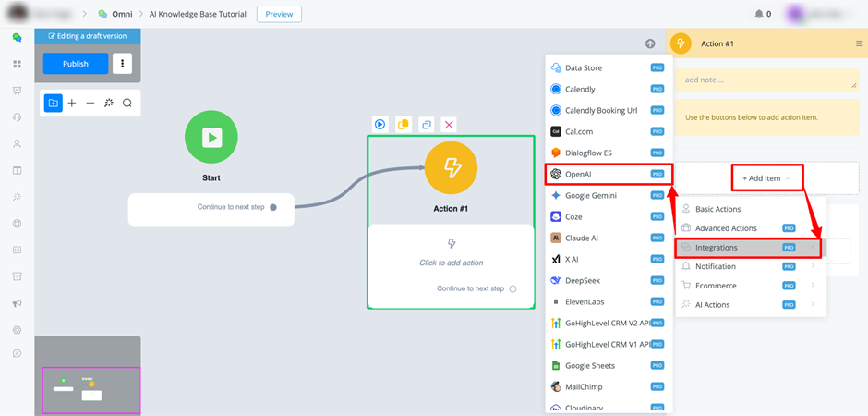This screenshot has height=416, width=868.
Task: Open the notification bell in header
Action: [x=759, y=14]
